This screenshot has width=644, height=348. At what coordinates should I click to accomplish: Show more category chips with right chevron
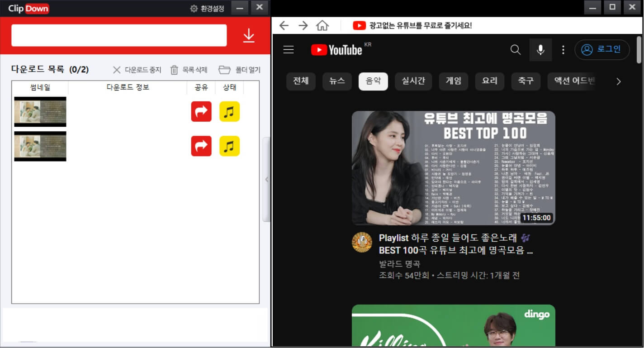tap(619, 81)
